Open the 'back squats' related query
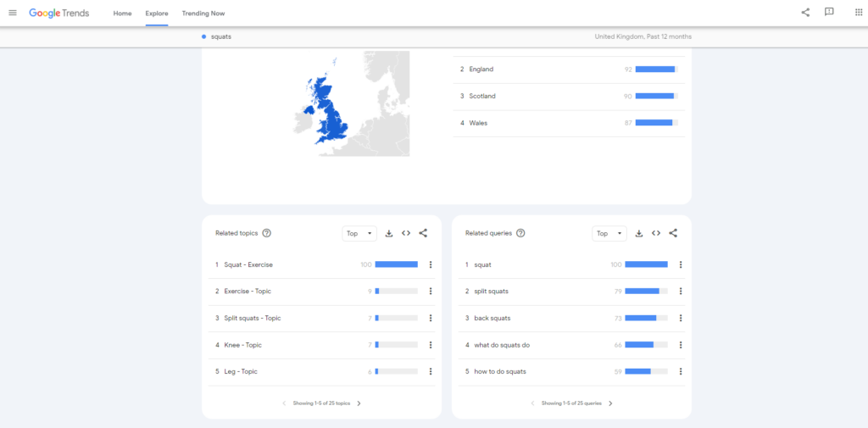Image resolution: width=868 pixels, height=428 pixels. point(492,319)
